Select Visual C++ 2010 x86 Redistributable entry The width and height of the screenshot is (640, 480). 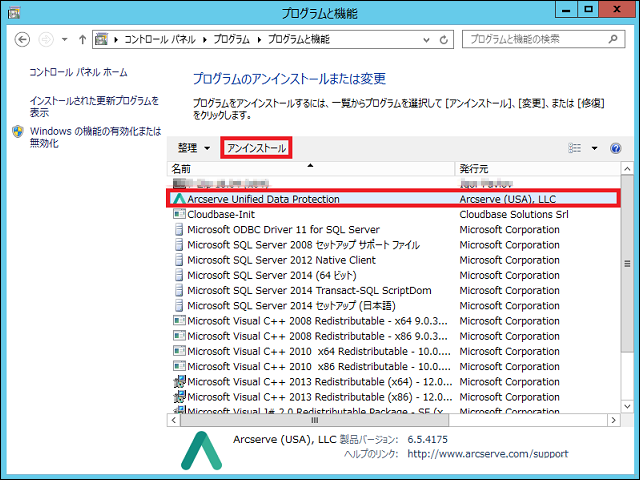[319, 366]
